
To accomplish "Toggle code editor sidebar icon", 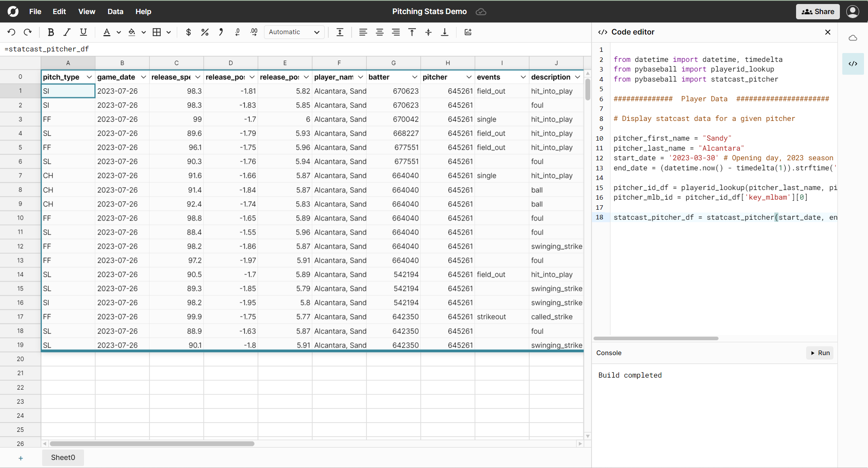I will point(853,63).
